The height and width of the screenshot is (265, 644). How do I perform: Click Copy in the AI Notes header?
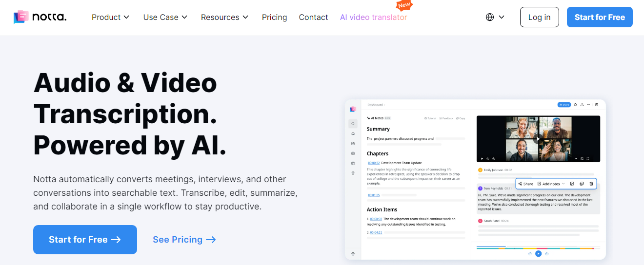pyautogui.click(x=461, y=118)
